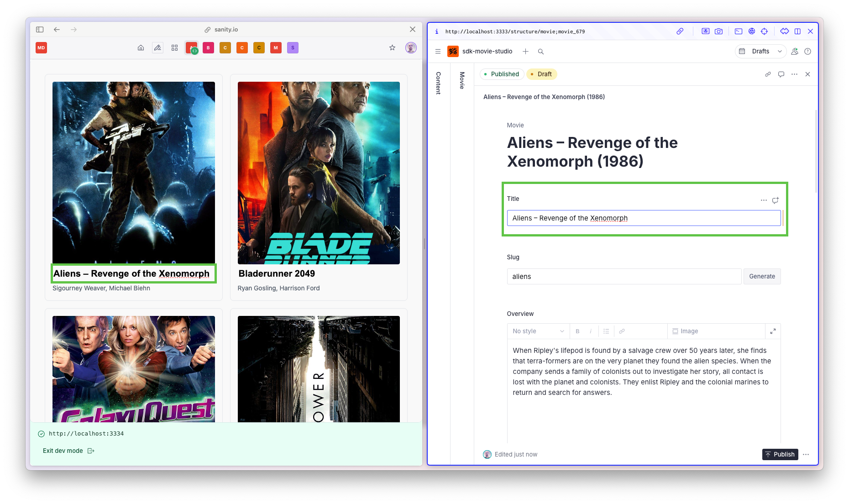Switch to the Draft version tab

(541, 74)
